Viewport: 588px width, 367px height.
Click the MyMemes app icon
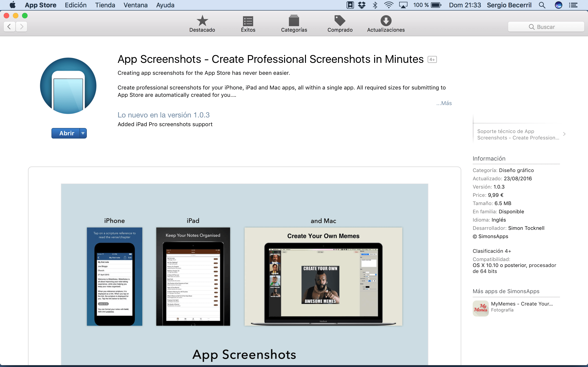tap(480, 308)
